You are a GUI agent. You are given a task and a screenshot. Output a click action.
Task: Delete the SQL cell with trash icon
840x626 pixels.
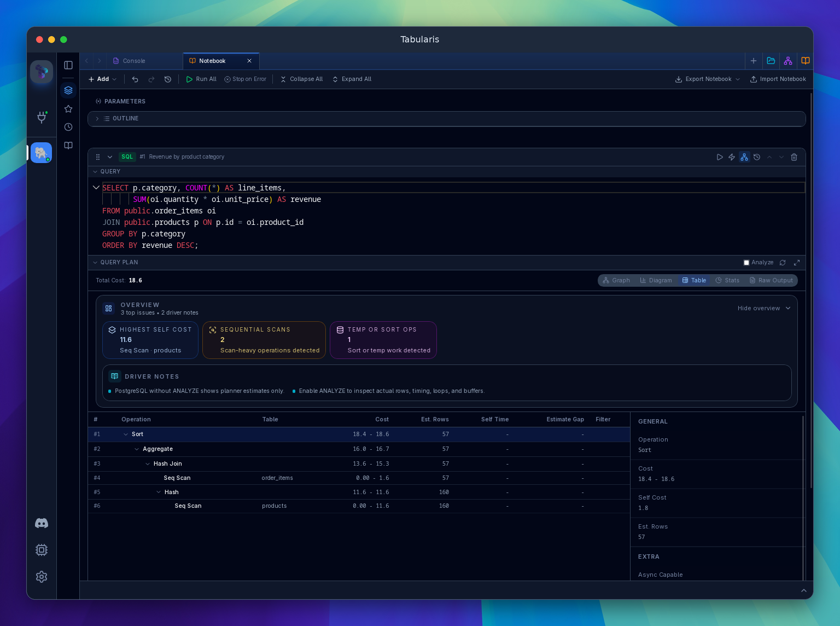(x=794, y=157)
